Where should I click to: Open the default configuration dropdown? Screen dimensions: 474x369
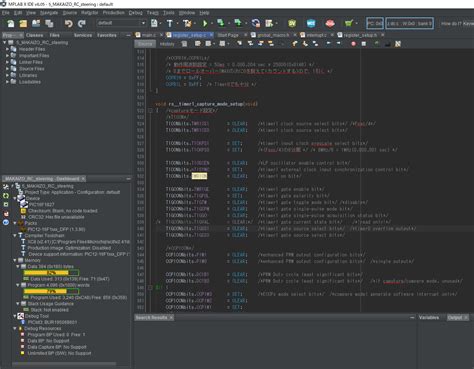point(121,23)
